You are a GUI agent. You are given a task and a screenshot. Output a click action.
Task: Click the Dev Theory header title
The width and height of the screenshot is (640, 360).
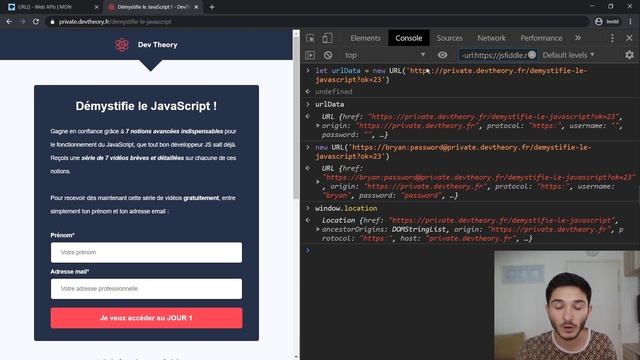tap(158, 45)
